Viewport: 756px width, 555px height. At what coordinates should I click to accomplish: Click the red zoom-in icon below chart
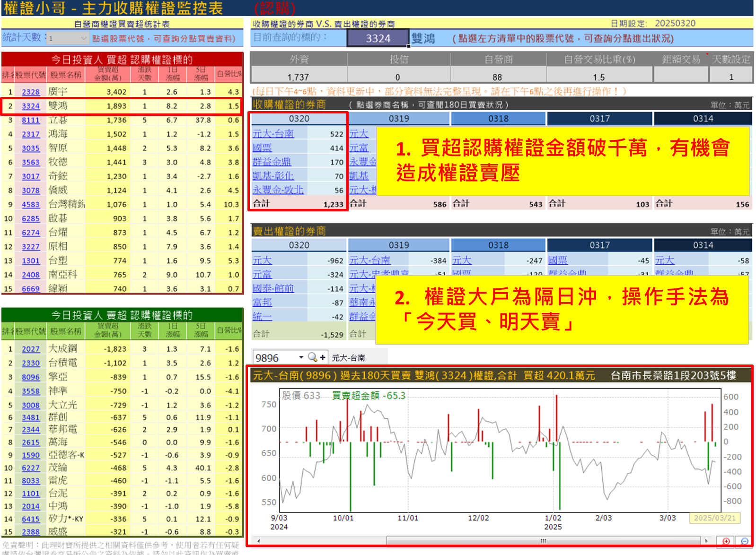tap(726, 541)
